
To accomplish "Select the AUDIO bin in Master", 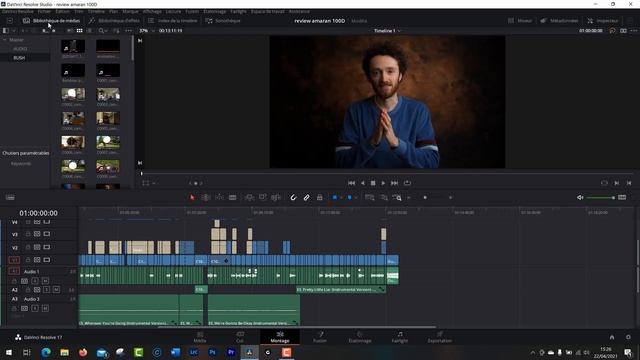I will 20,49.
